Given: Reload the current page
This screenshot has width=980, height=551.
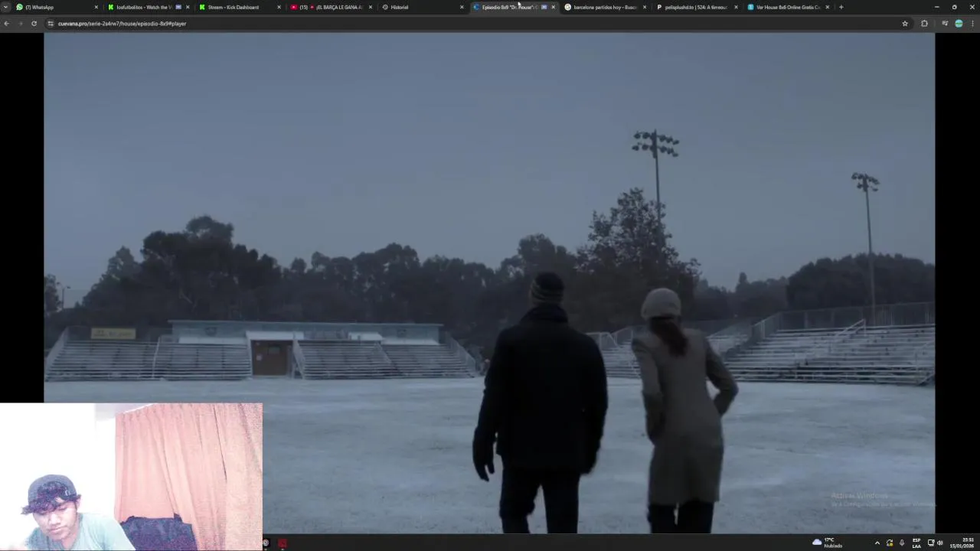Looking at the screenshot, I should tap(34, 24).
